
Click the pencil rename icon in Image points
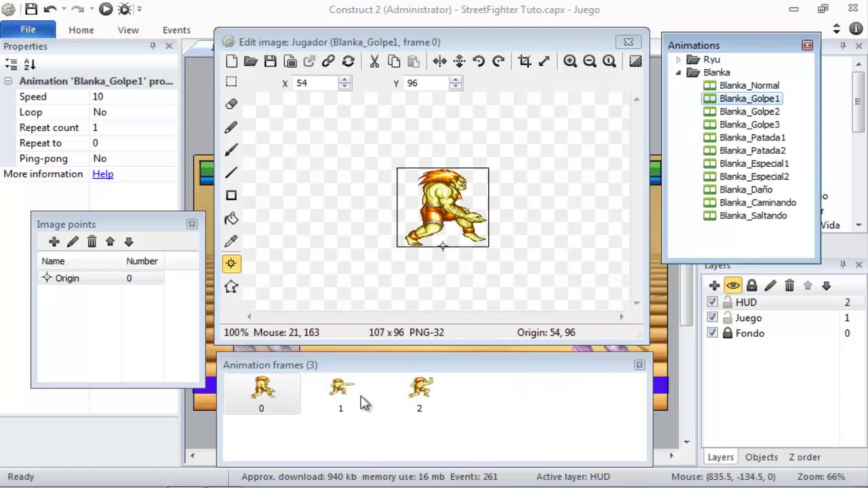(73, 242)
